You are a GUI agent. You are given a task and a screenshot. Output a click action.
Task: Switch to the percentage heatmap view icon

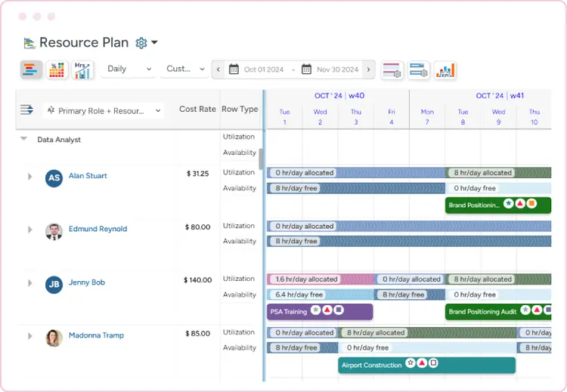[x=57, y=69]
